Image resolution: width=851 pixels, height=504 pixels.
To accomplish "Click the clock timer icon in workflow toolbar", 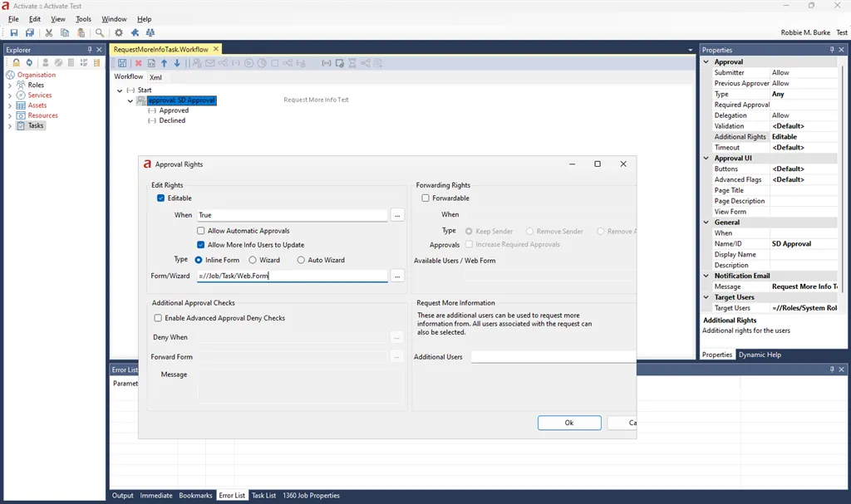I will (262, 63).
